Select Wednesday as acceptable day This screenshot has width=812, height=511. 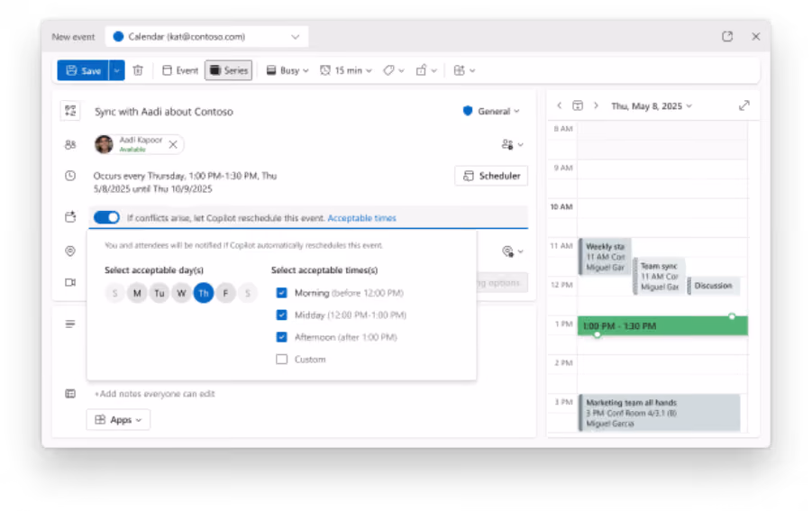point(181,294)
